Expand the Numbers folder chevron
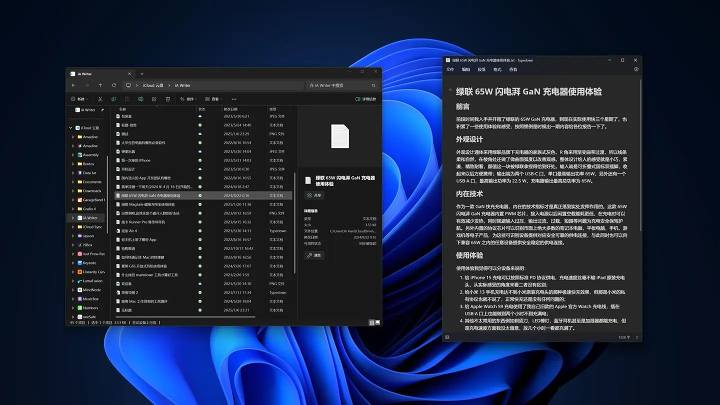Image resolution: width=720 pixels, height=405 pixels. [73, 308]
